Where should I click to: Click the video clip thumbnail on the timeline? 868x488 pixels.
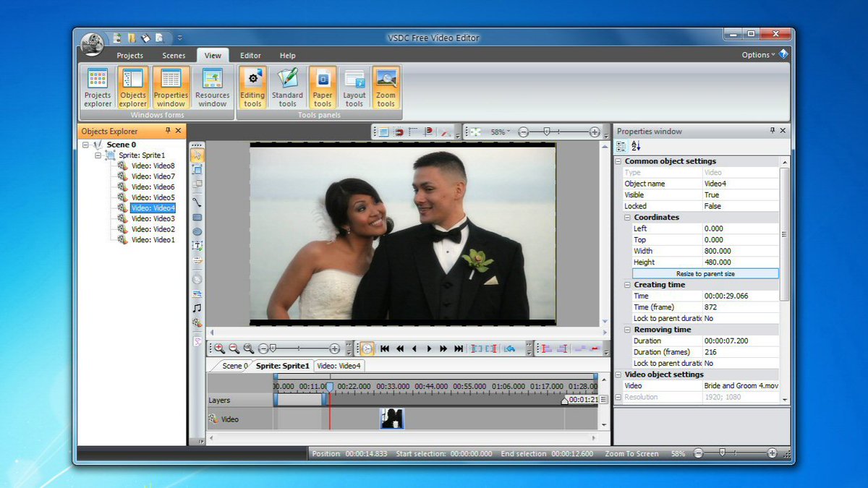pos(392,419)
